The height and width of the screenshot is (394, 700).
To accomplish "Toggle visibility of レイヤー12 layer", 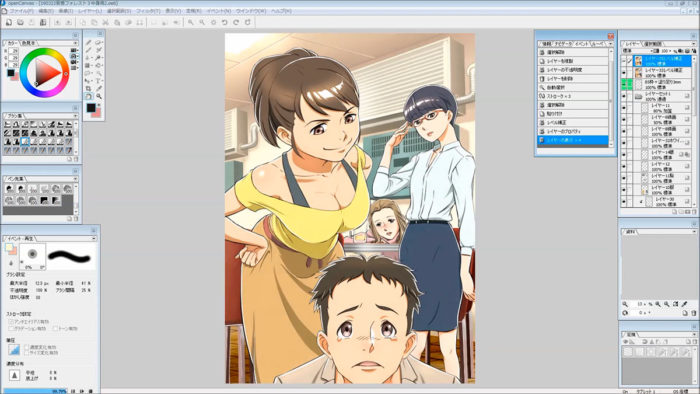I will pos(624,166).
